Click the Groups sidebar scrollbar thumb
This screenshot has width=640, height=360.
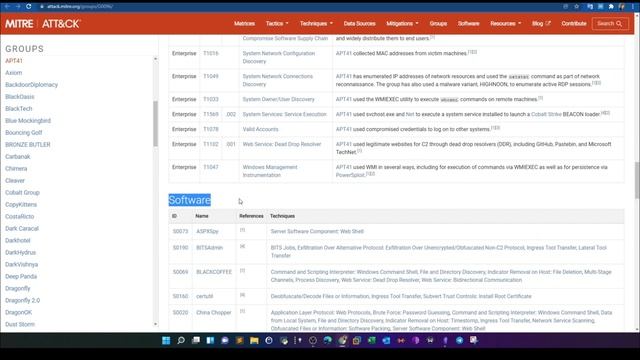point(156,124)
